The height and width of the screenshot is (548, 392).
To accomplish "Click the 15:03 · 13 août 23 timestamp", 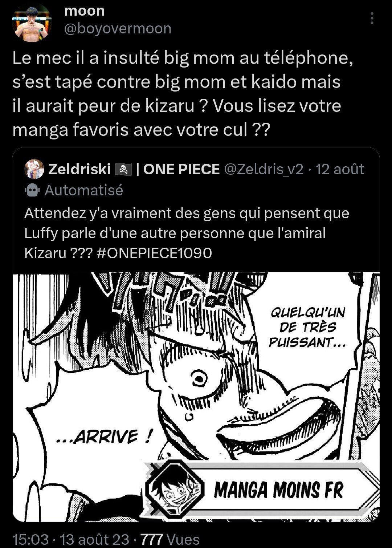I will coord(70,539).
